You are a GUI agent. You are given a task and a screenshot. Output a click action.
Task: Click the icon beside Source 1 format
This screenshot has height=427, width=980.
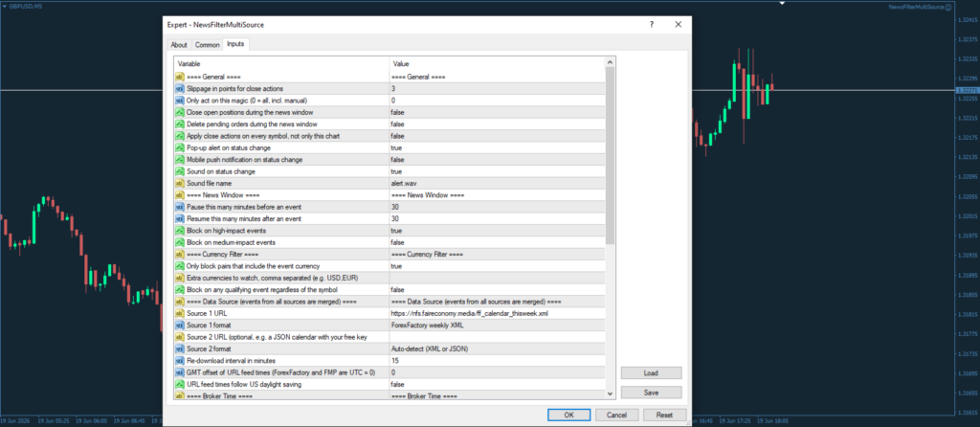click(179, 326)
